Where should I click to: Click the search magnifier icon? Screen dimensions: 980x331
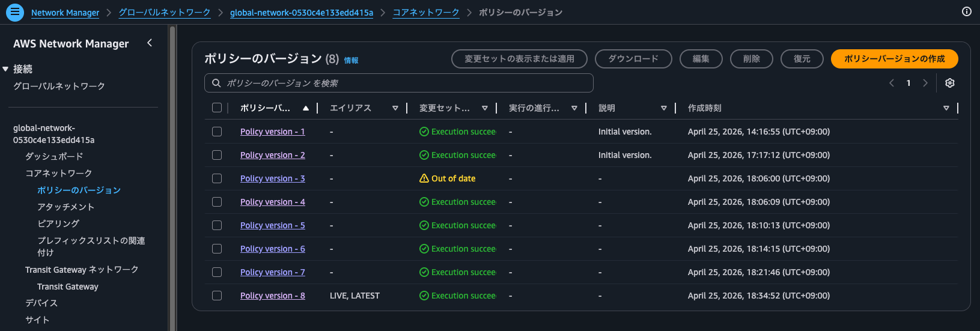[x=217, y=83]
